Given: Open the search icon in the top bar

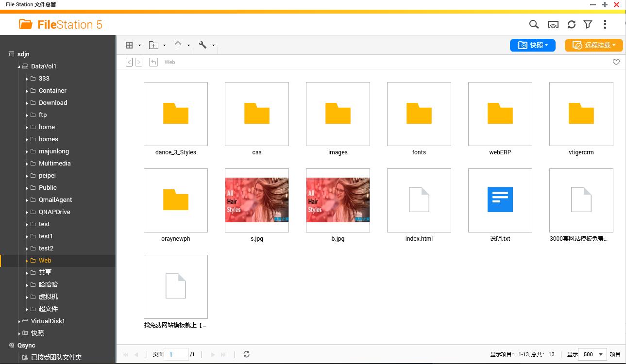Looking at the screenshot, I should pyautogui.click(x=534, y=24).
